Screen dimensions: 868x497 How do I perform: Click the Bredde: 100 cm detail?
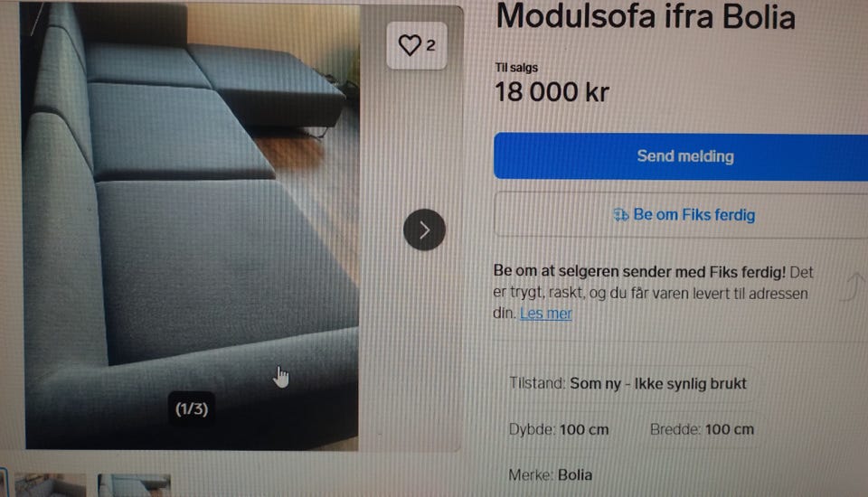click(702, 429)
